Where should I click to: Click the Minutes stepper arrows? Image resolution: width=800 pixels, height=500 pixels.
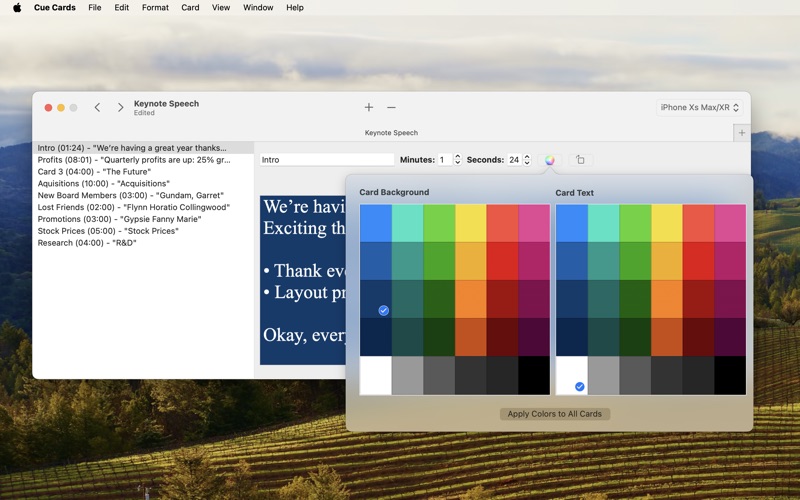click(x=458, y=160)
